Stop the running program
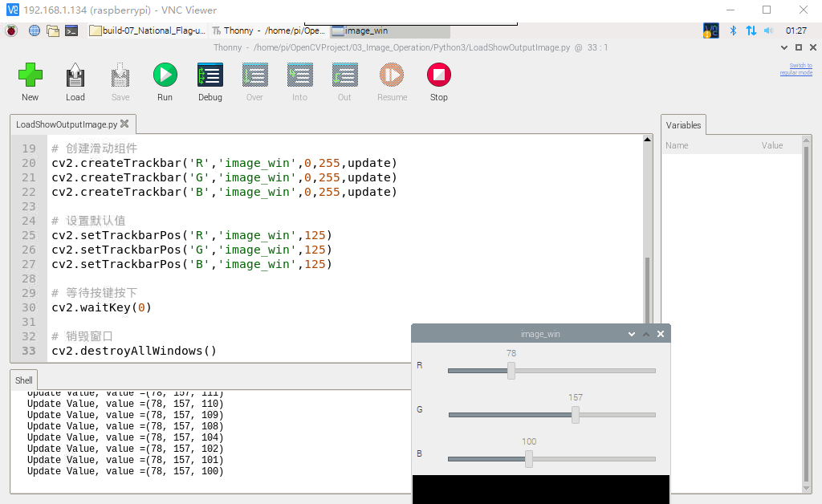 pos(439,75)
